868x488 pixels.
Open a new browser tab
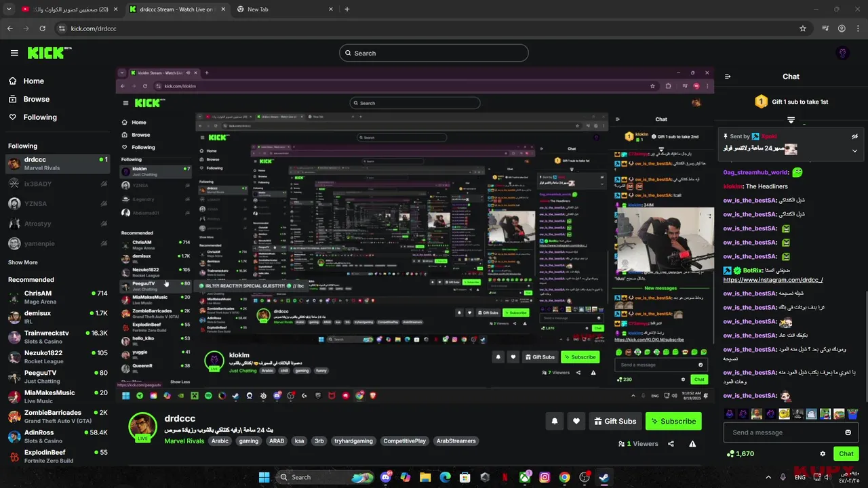coord(347,9)
